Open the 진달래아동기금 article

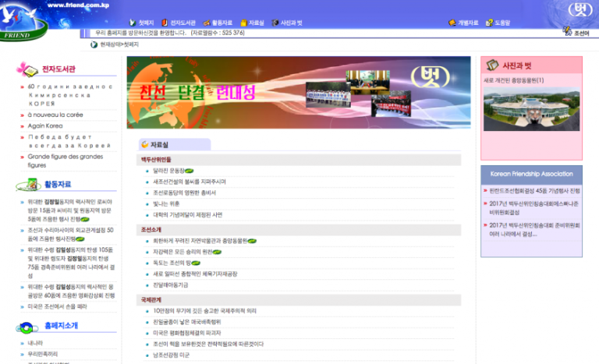[170, 285]
